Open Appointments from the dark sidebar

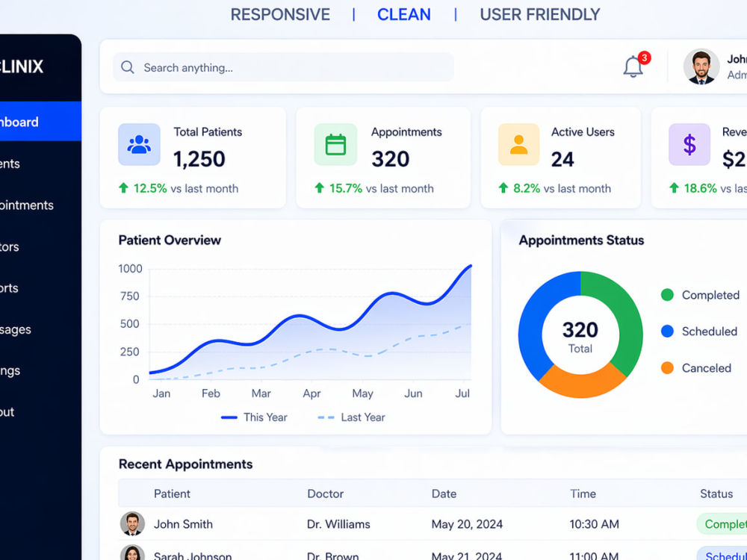click(x=27, y=205)
